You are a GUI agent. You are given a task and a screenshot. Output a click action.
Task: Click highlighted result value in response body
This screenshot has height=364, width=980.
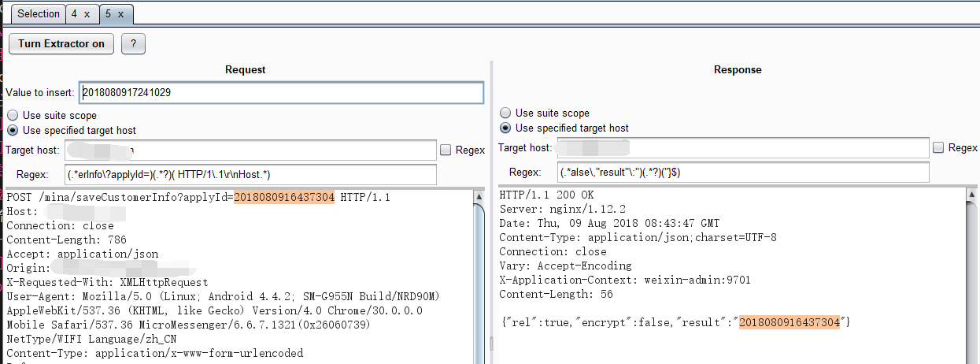(x=790, y=323)
